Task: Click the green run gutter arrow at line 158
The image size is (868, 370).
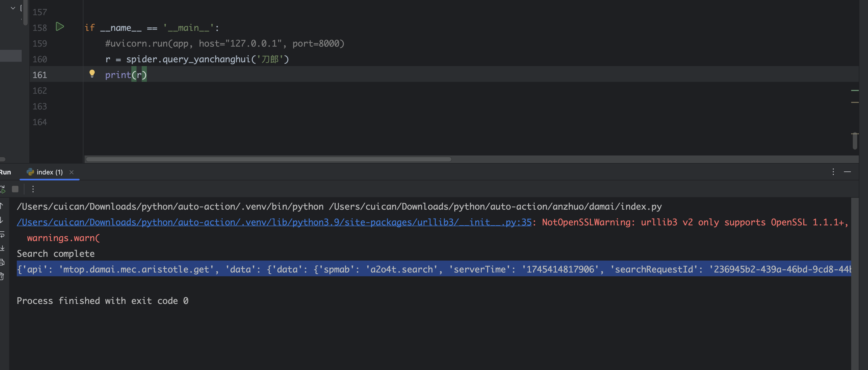Action: pyautogui.click(x=60, y=27)
